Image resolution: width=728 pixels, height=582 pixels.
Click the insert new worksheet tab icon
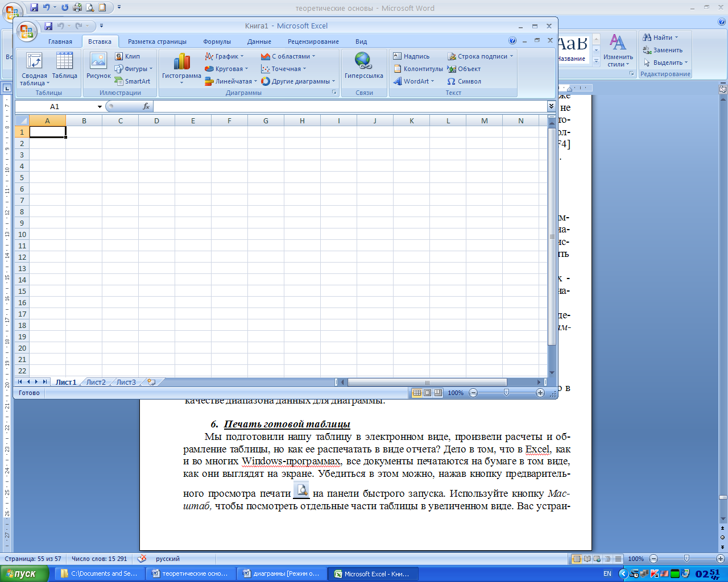tap(151, 383)
